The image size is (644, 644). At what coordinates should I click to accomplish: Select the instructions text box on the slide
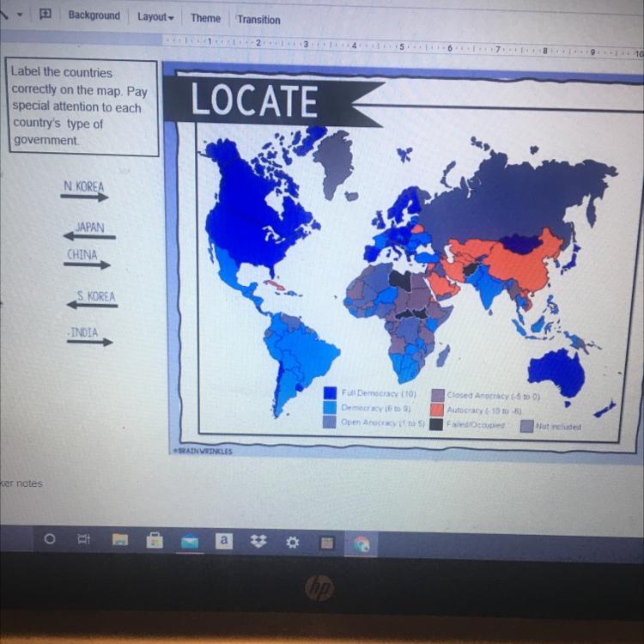pos(83,106)
